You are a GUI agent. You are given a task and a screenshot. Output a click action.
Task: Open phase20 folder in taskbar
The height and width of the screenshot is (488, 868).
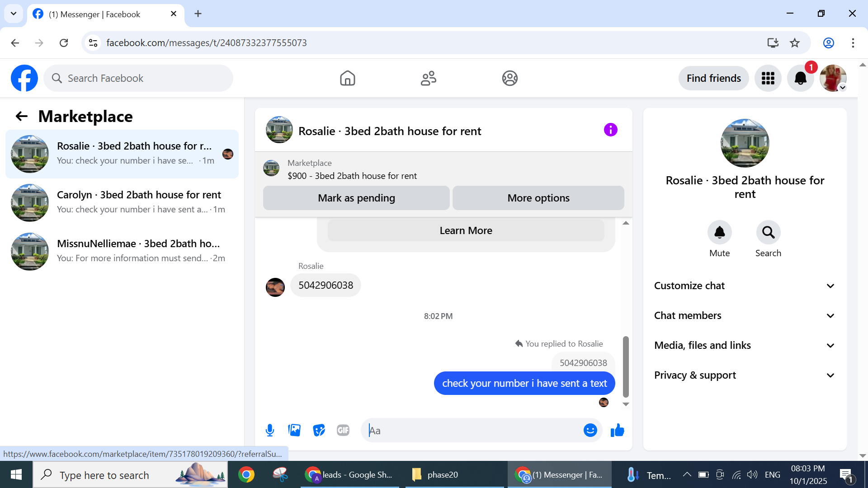point(454,474)
